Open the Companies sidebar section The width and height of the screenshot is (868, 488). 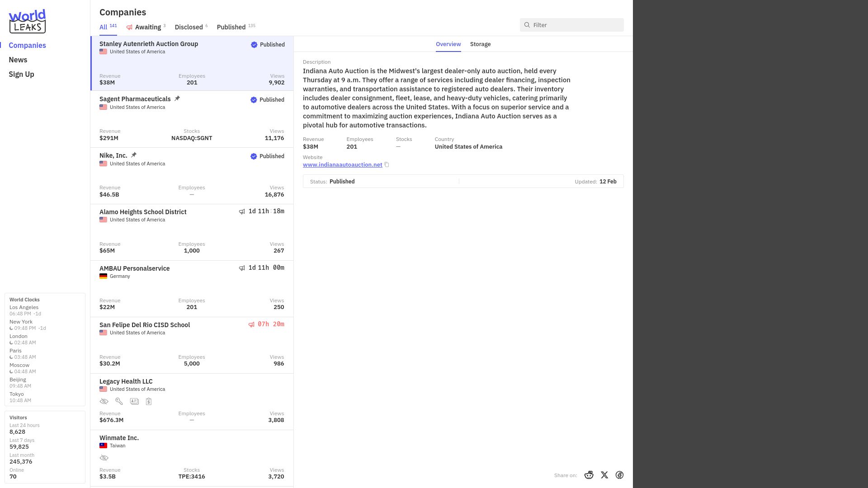(x=27, y=45)
